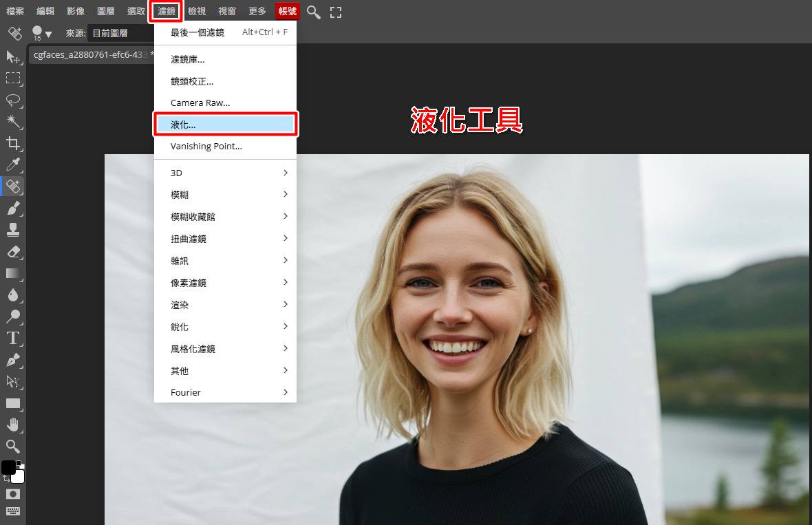812x525 pixels.
Task: Select the Brush tool
Action: tap(12, 208)
